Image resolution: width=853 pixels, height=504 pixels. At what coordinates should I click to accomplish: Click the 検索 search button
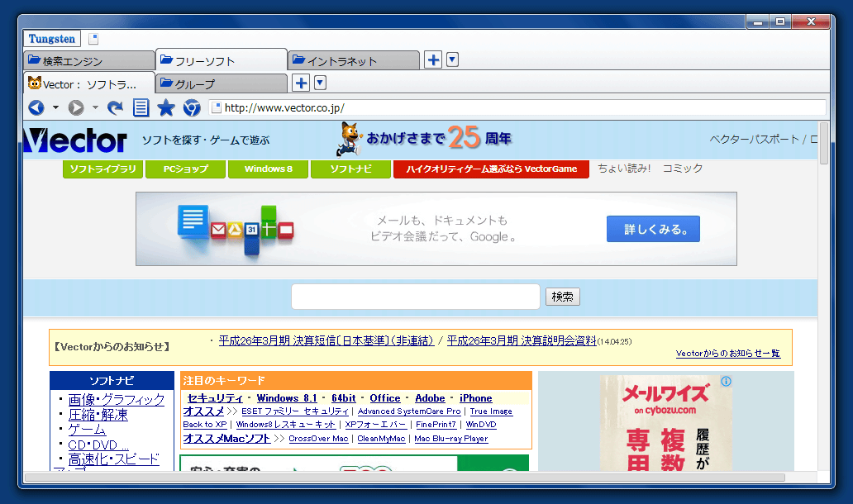tap(563, 297)
